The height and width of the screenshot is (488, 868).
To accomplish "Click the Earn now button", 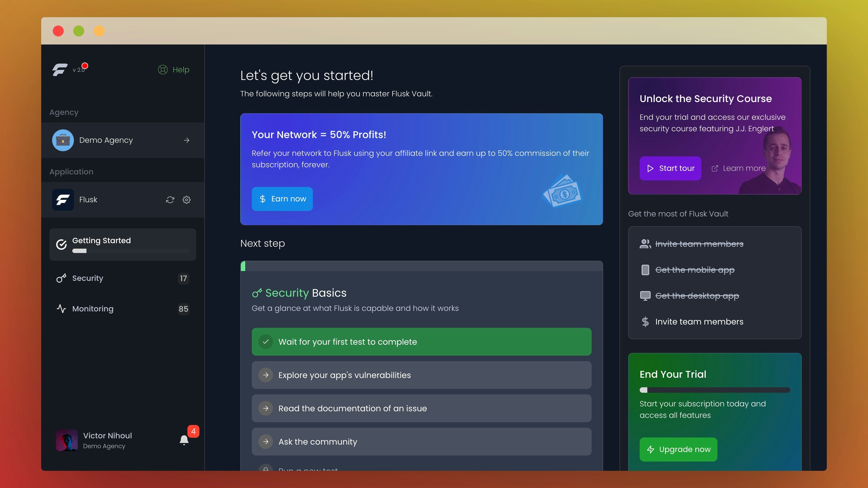I will click(282, 199).
